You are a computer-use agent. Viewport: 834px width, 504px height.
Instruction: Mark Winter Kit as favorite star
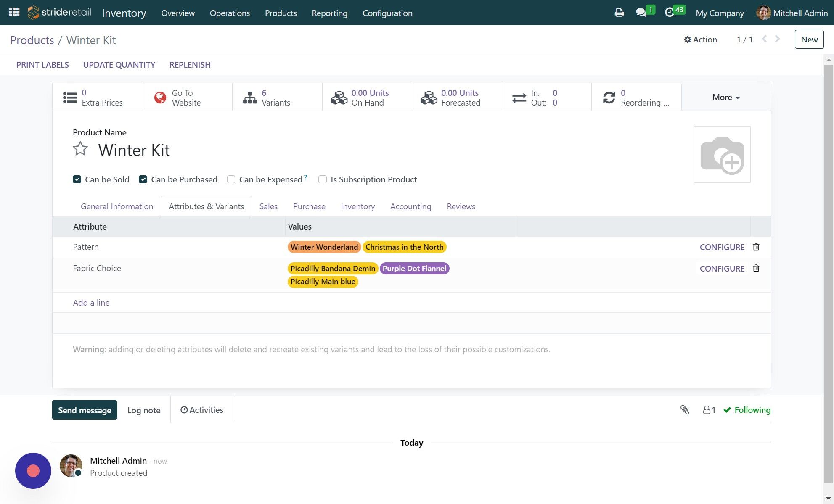coord(80,149)
